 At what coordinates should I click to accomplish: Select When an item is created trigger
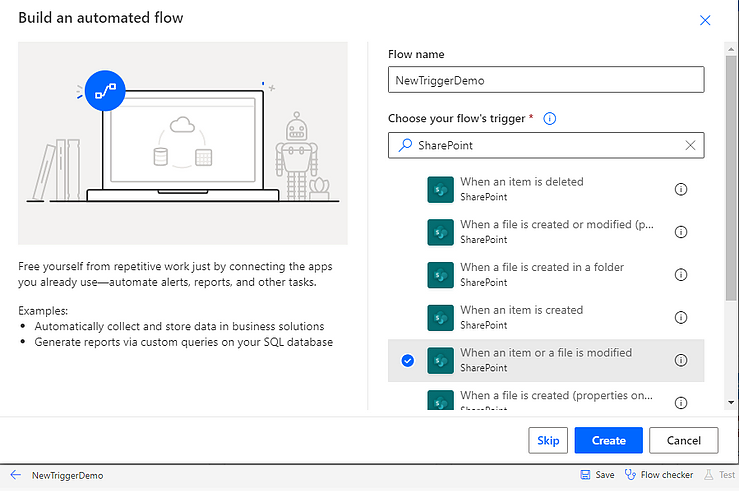click(546, 317)
